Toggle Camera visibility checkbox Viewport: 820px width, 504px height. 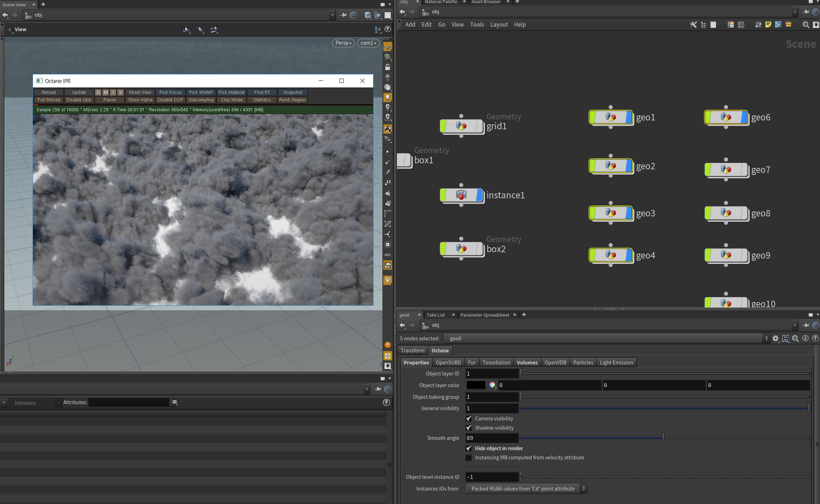[469, 419]
